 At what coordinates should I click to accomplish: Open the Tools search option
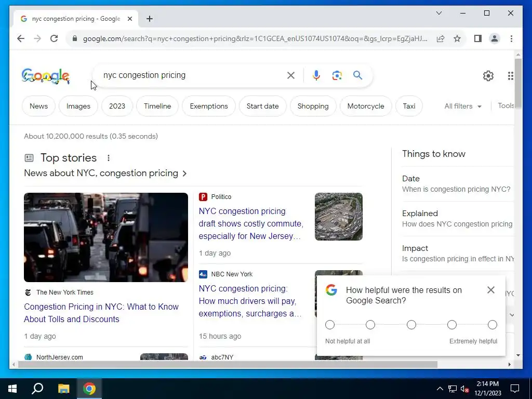[506, 106]
